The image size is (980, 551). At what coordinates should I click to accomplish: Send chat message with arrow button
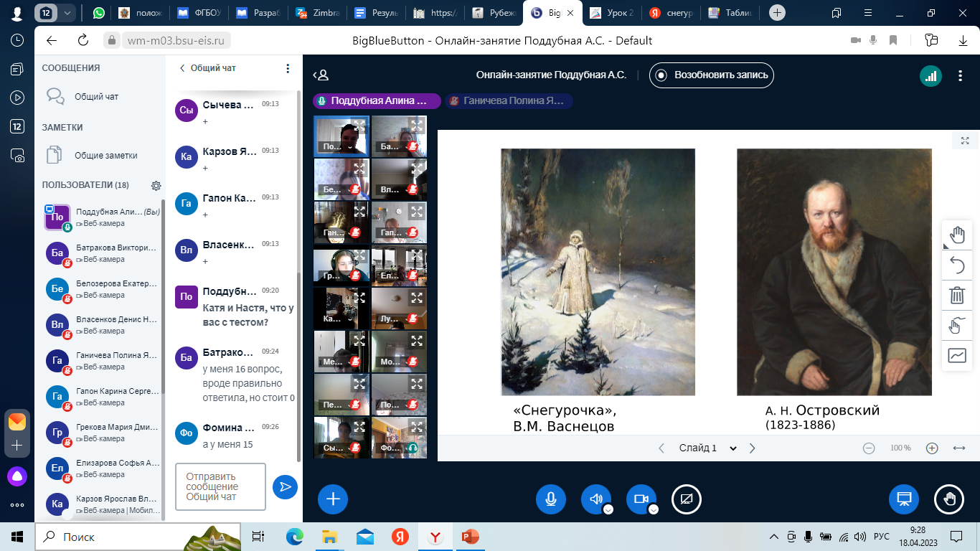point(285,487)
